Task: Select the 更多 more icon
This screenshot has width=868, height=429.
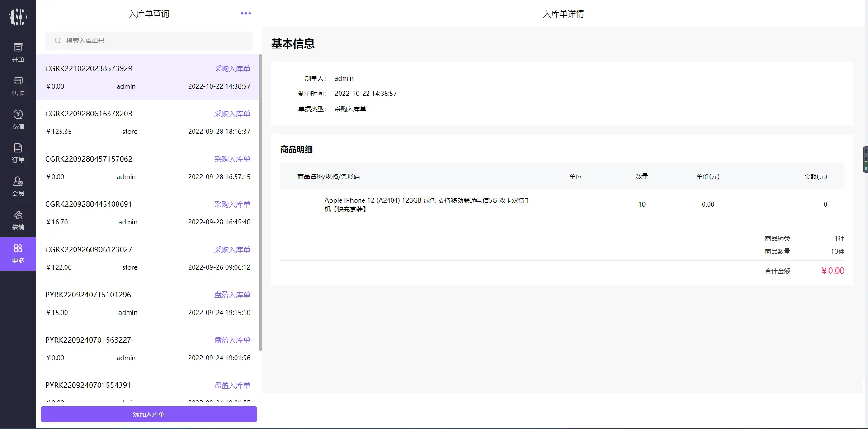Action: 18,248
